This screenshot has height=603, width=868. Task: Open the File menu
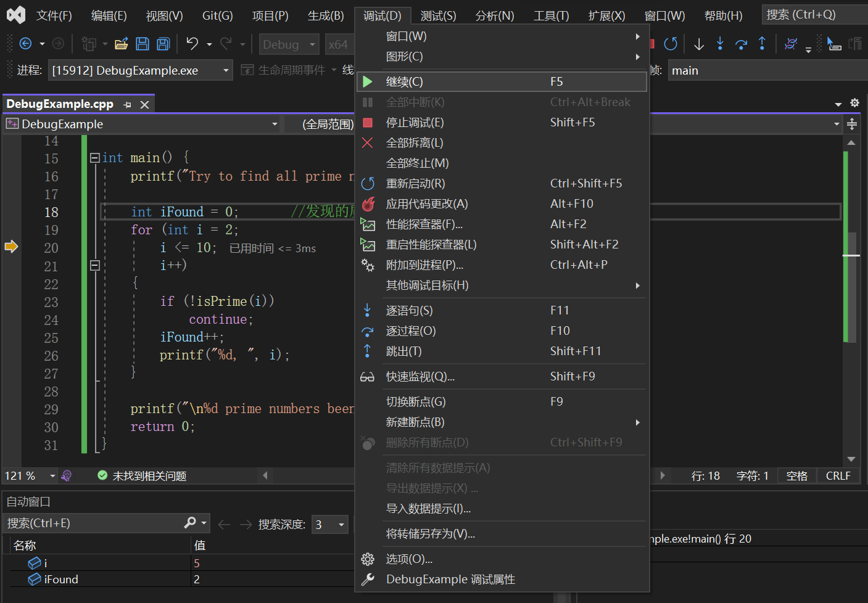54,15
